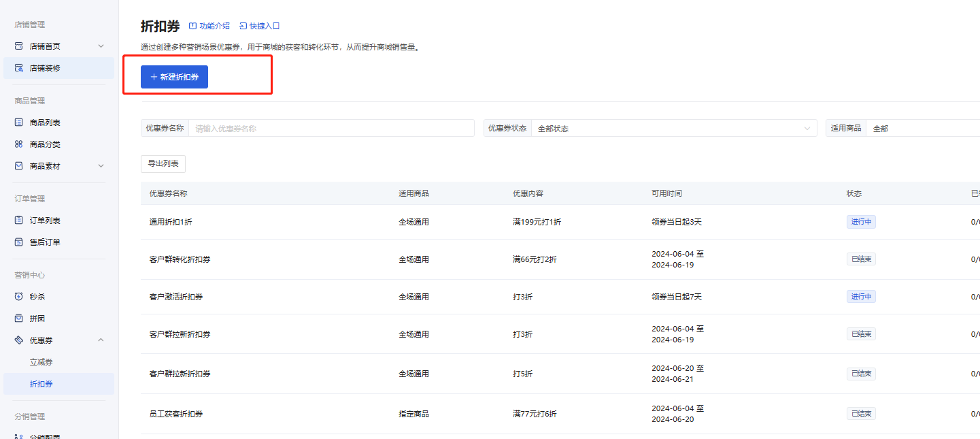Click the 拼团 sidebar icon
This screenshot has width=980, height=439.
pyautogui.click(x=19, y=319)
